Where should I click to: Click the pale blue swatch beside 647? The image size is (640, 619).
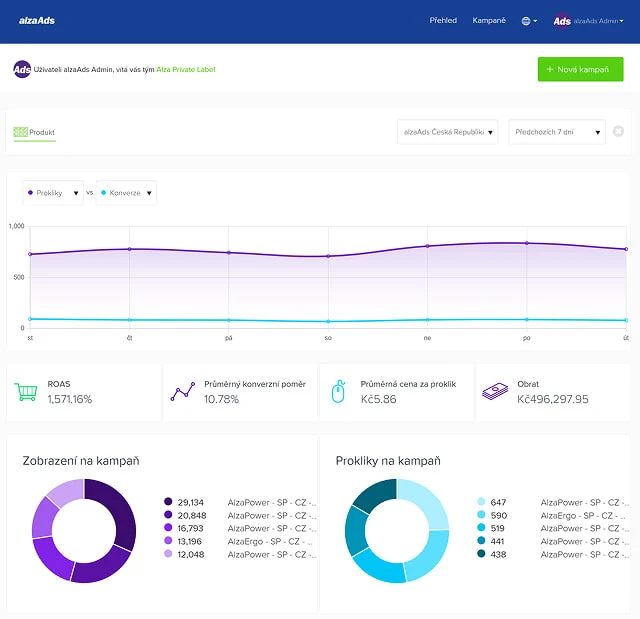click(481, 501)
